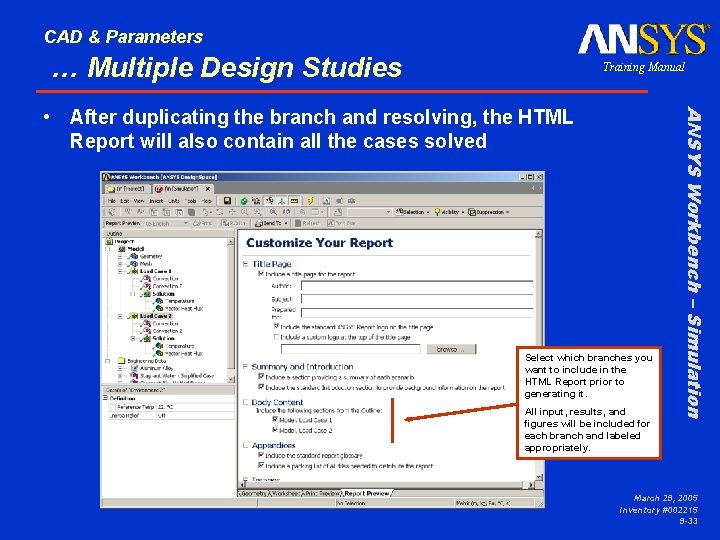Click the Visibility lightbulb icon
The image size is (720, 540).
pos(437,212)
